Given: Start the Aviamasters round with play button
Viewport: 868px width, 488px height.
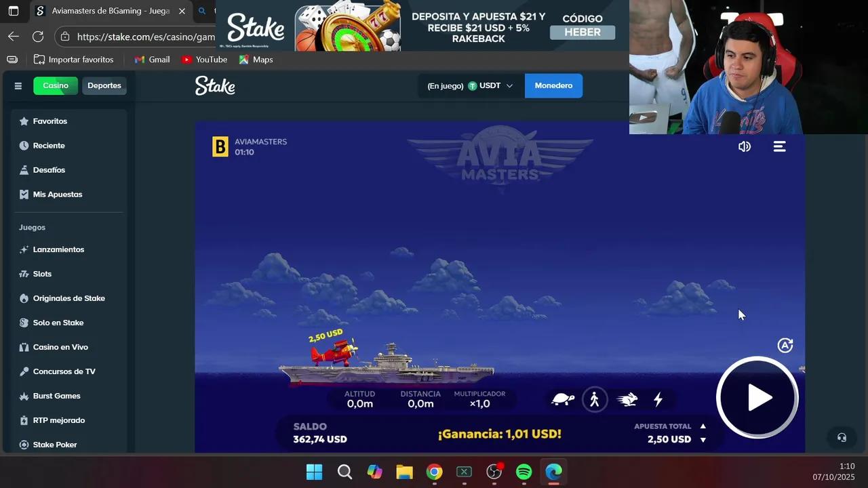Looking at the screenshot, I should [x=757, y=398].
